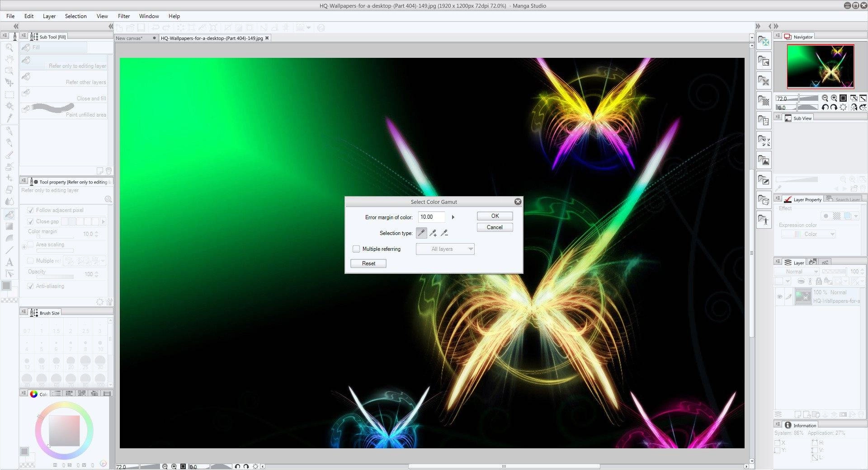This screenshot has height=470, width=868.
Task: Select Close and fill sub tool
Action: 63,95
